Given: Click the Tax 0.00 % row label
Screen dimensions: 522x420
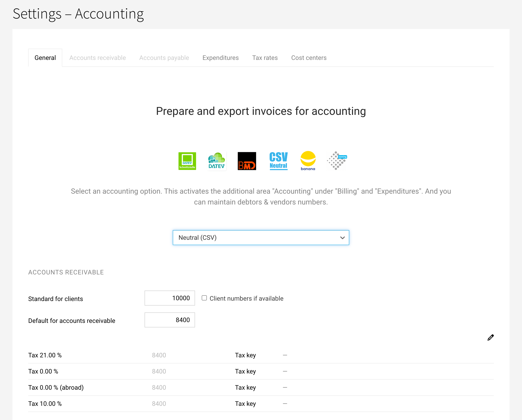Looking at the screenshot, I should coord(43,371).
